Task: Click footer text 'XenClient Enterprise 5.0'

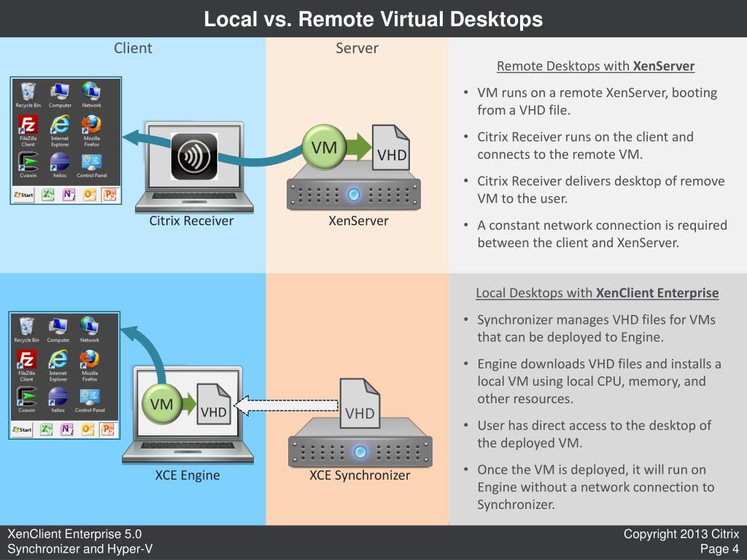Action: point(74,534)
